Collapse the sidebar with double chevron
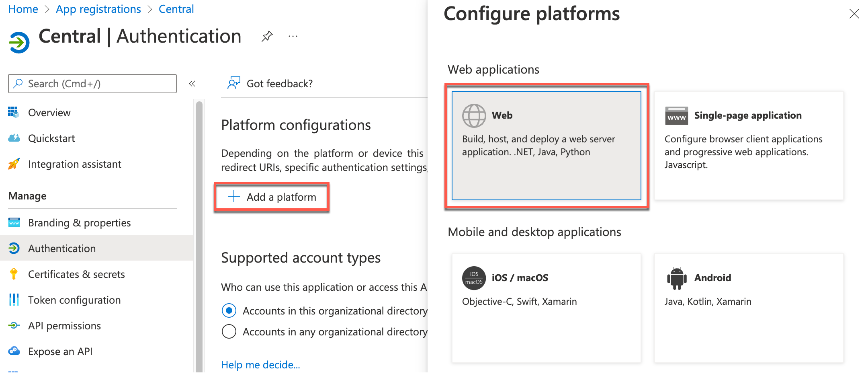This screenshot has width=868, height=374. pyautogui.click(x=192, y=84)
